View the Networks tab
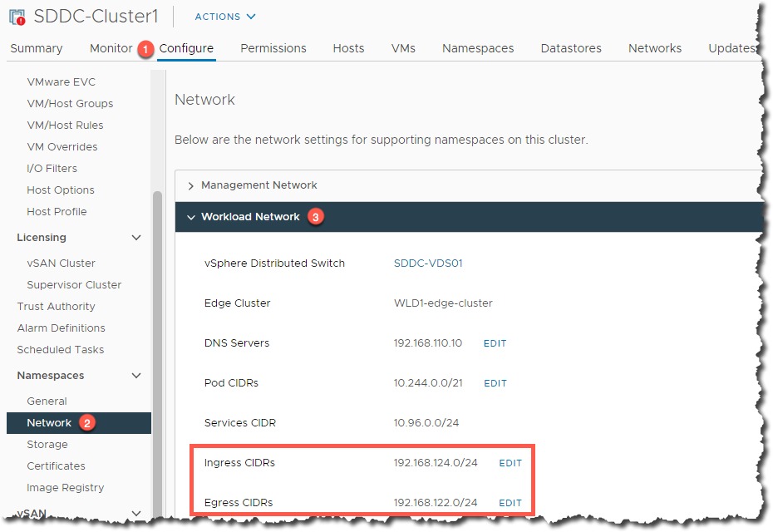This screenshot has width=773, height=532. point(655,48)
